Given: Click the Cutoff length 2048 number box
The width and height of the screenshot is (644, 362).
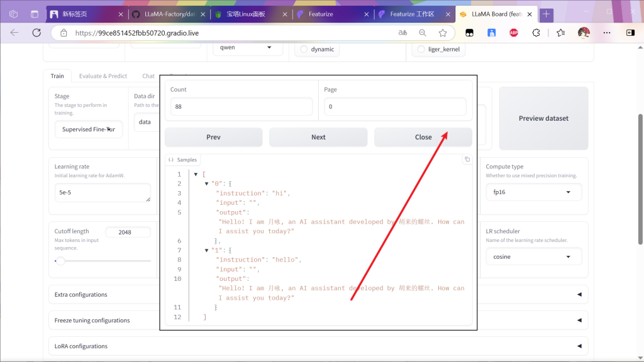Looking at the screenshot, I should (128, 233).
